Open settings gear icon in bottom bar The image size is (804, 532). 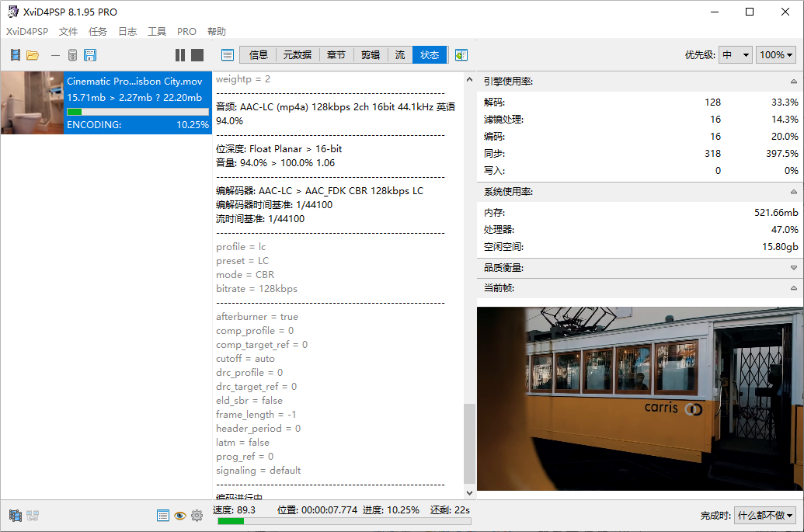pos(197,516)
